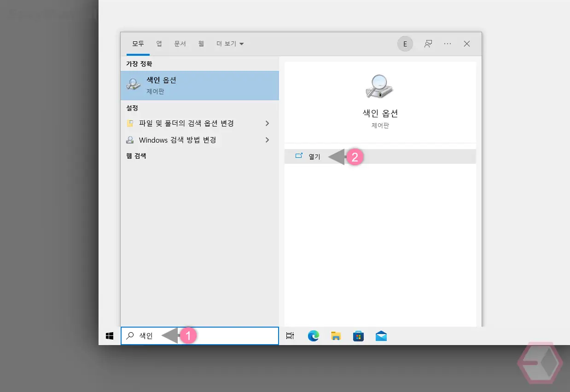Open the Mail app from the taskbar
The height and width of the screenshot is (392, 570).
pos(381,336)
